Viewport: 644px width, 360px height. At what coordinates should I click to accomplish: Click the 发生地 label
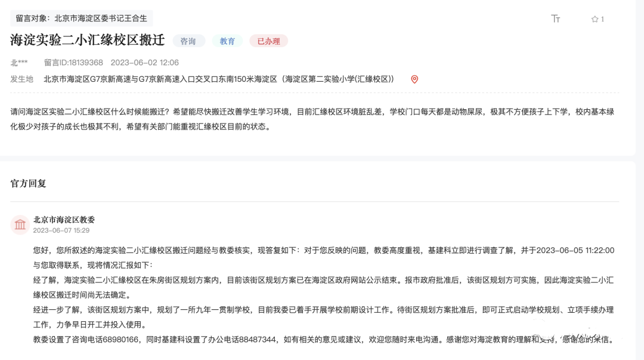(22, 79)
